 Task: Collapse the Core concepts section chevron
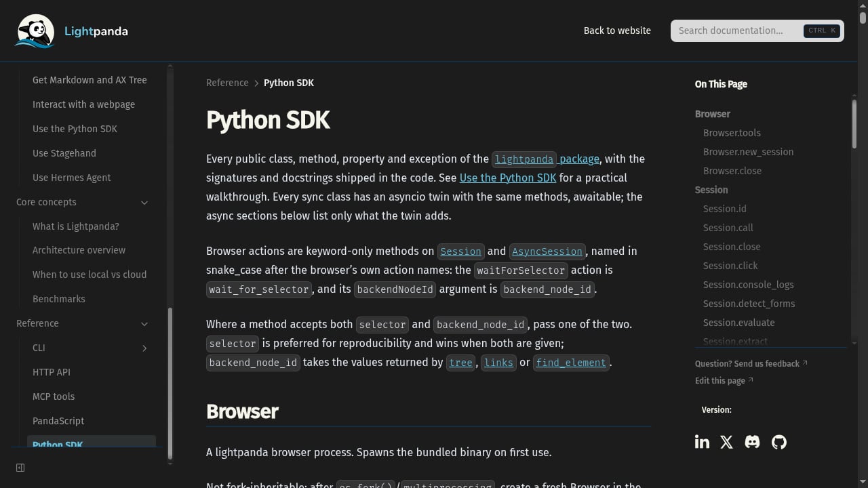tap(144, 202)
